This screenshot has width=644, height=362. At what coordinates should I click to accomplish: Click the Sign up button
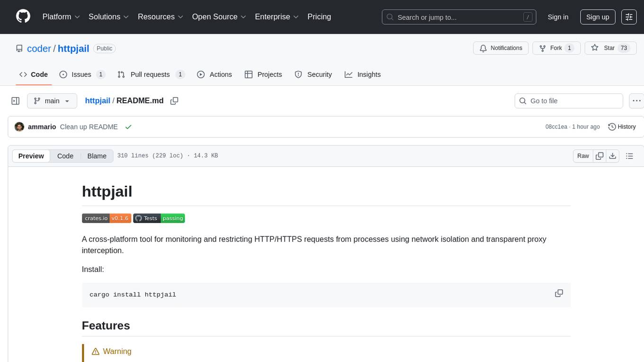click(x=598, y=17)
